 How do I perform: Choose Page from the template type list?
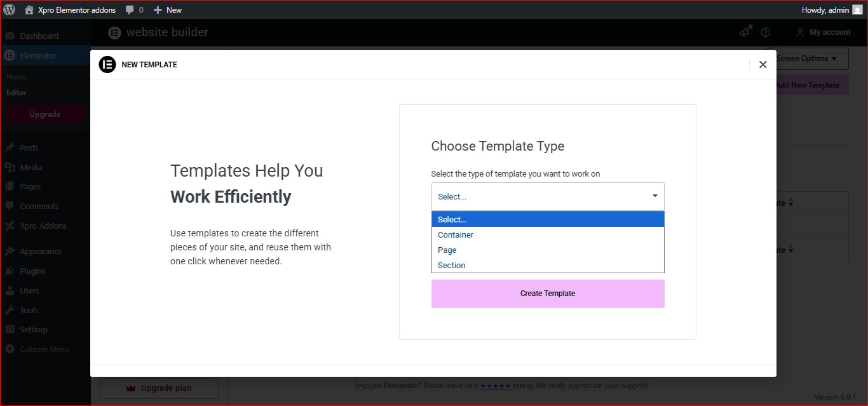pos(447,250)
